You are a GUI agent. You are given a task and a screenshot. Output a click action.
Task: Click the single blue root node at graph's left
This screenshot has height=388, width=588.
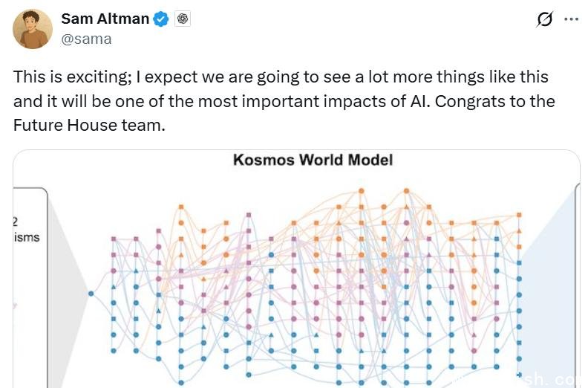click(91, 294)
